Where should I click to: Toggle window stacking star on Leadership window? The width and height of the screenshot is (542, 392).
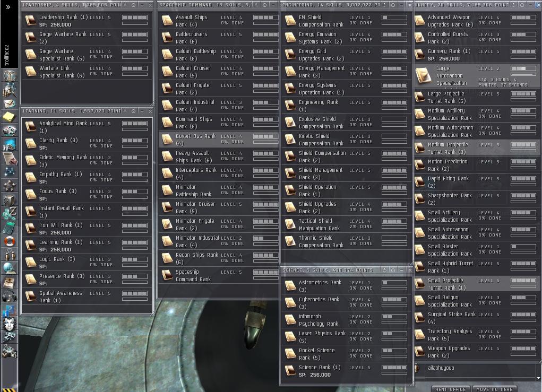pyautogui.click(x=125, y=5)
